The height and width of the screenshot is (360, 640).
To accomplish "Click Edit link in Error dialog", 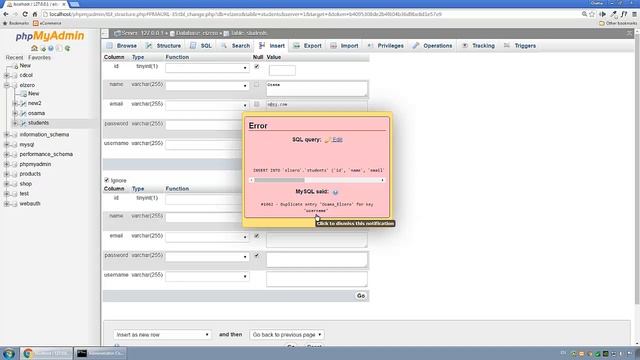I will pyautogui.click(x=337, y=140).
